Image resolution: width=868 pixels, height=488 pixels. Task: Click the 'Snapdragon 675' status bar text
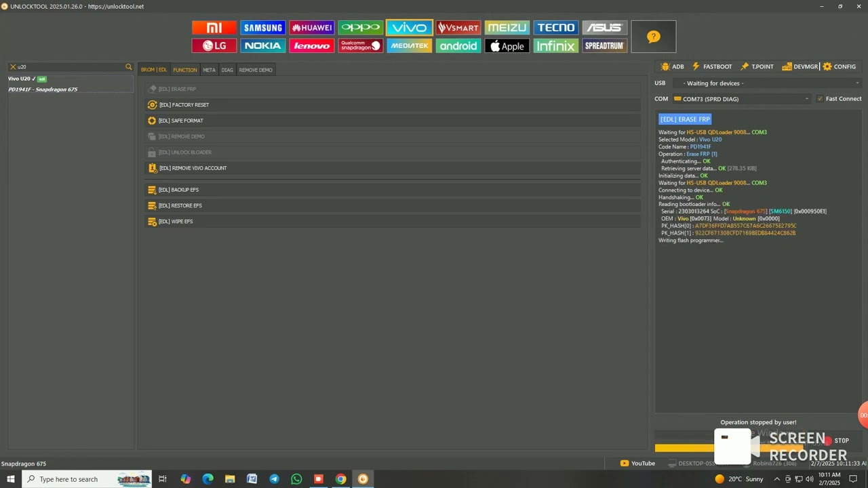click(x=24, y=464)
